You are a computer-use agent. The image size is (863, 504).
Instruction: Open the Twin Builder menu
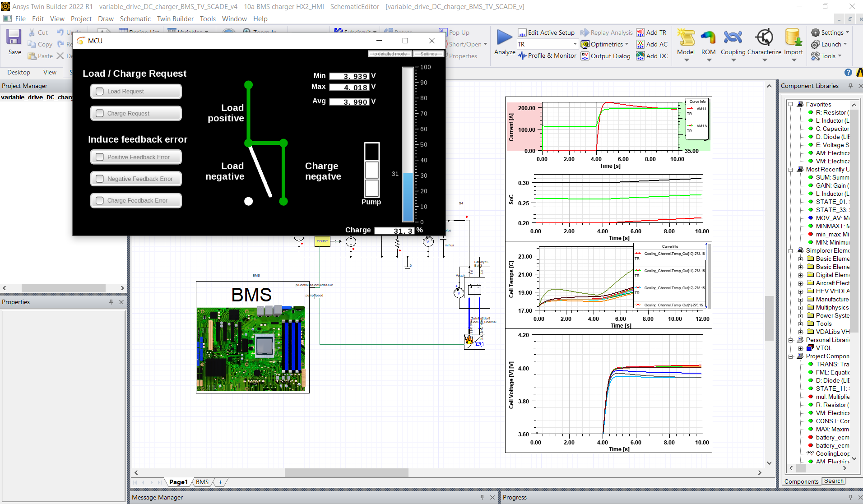(x=175, y=18)
